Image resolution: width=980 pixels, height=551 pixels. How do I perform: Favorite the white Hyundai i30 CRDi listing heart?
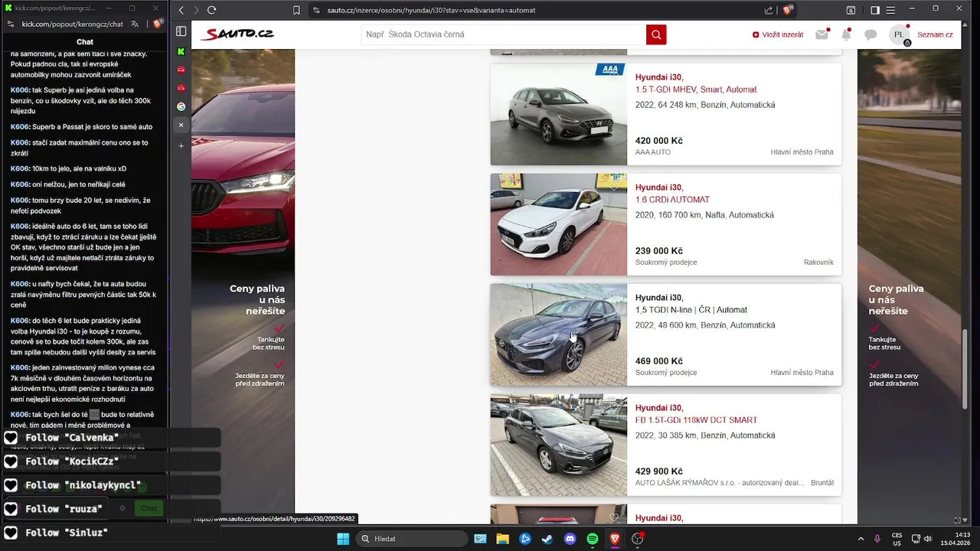pyautogui.click(x=614, y=186)
